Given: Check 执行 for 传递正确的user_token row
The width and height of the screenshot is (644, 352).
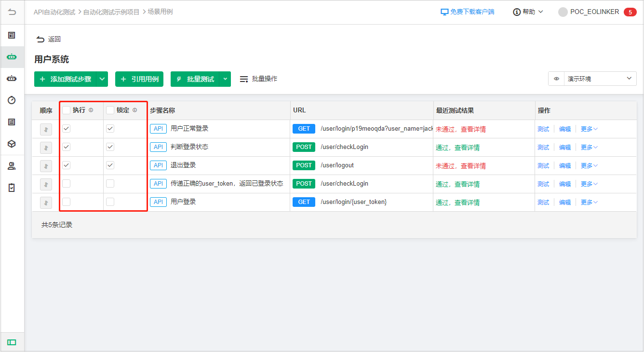Looking at the screenshot, I should pyautogui.click(x=66, y=184).
